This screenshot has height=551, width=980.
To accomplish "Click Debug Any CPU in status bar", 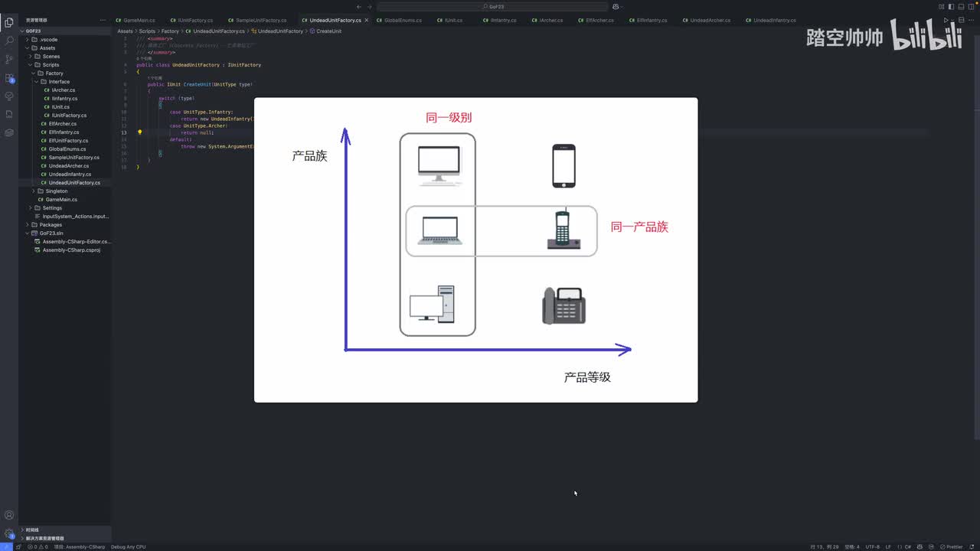I will (x=128, y=546).
